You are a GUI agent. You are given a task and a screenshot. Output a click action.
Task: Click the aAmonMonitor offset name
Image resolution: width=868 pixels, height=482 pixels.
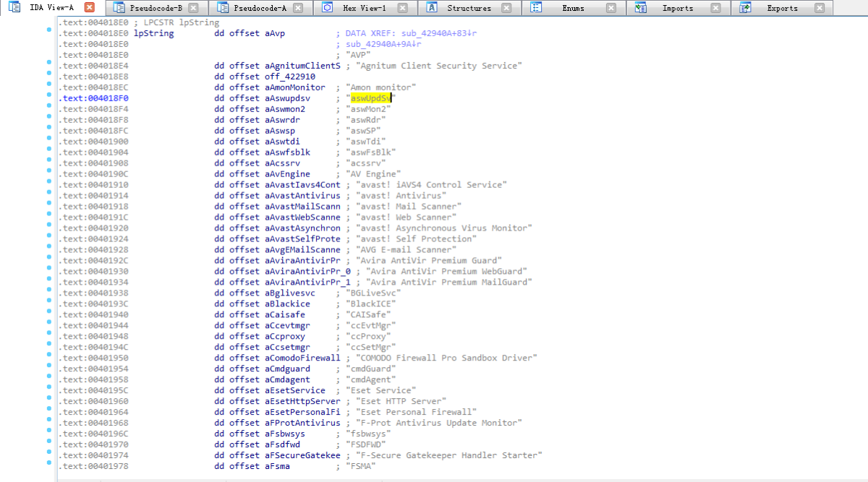(x=295, y=87)
